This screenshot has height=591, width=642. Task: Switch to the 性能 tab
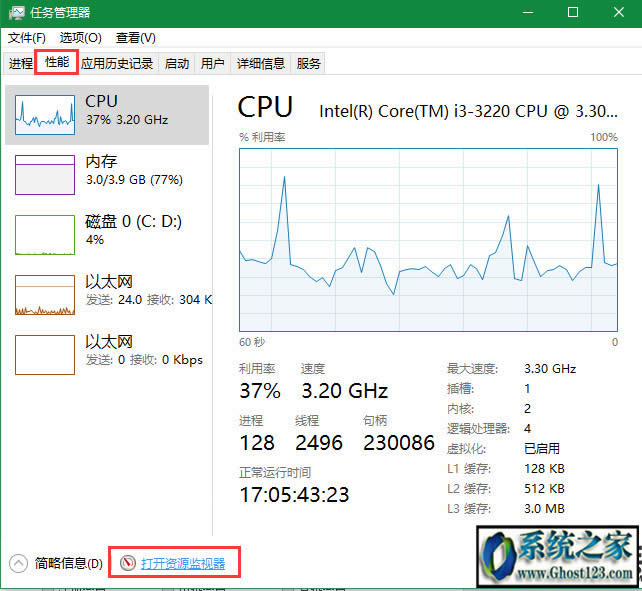point(57,63)
